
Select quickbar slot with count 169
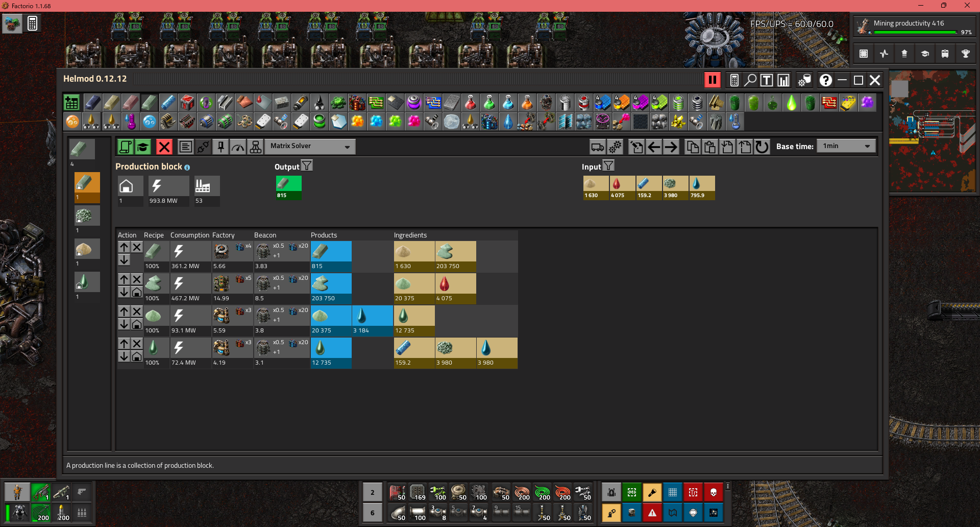click(x=418, y=492)
